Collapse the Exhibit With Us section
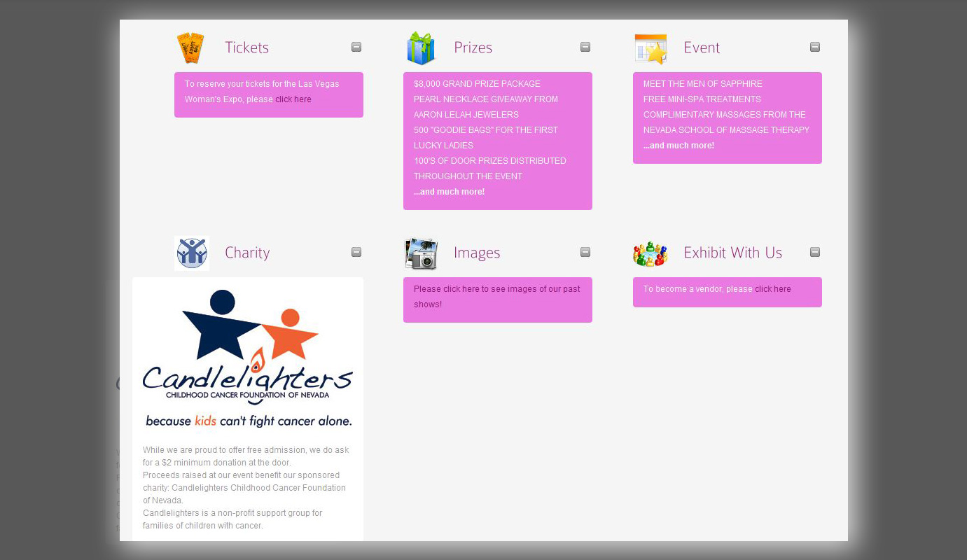967x560 pixels. 815,252
